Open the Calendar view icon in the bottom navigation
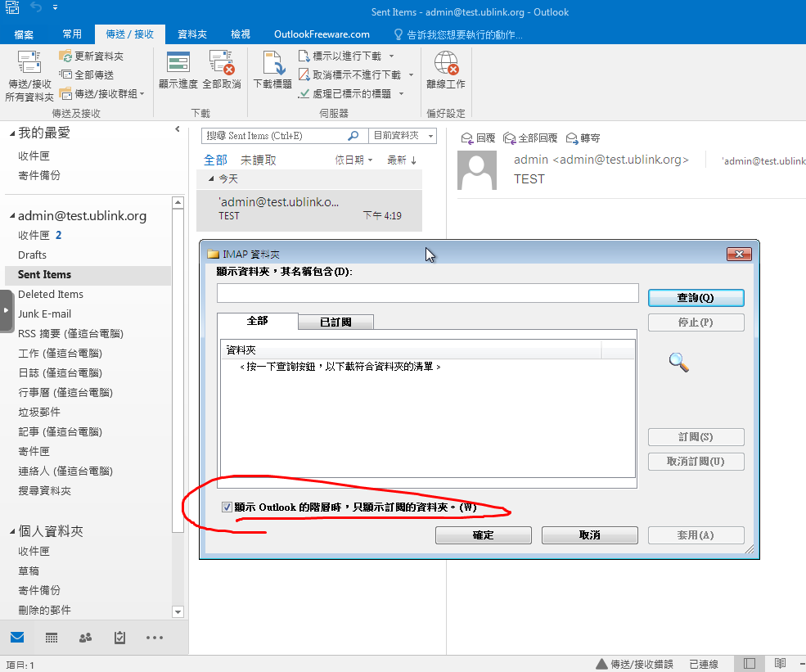This screenshot has height=672, width=806. tap(52, 638)
